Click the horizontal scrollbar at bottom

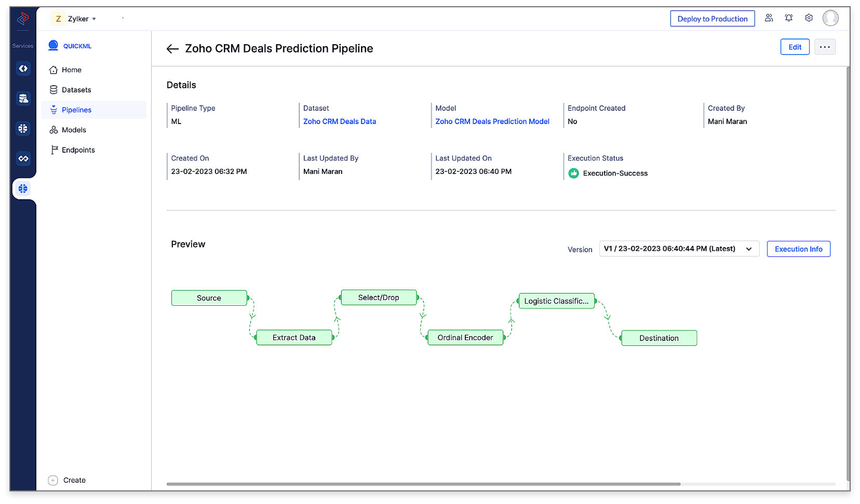tap(423, 484)
